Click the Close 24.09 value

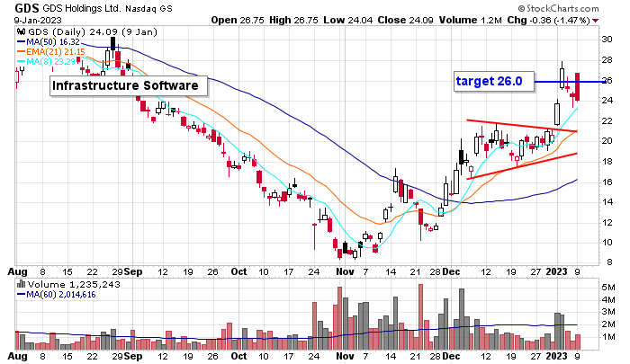coord(405,20)
